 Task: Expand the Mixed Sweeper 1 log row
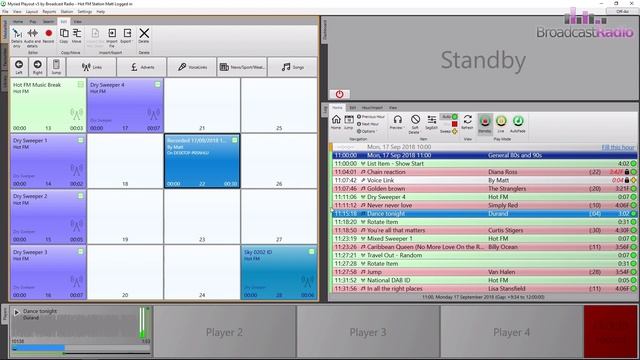(x=363, y=239)
